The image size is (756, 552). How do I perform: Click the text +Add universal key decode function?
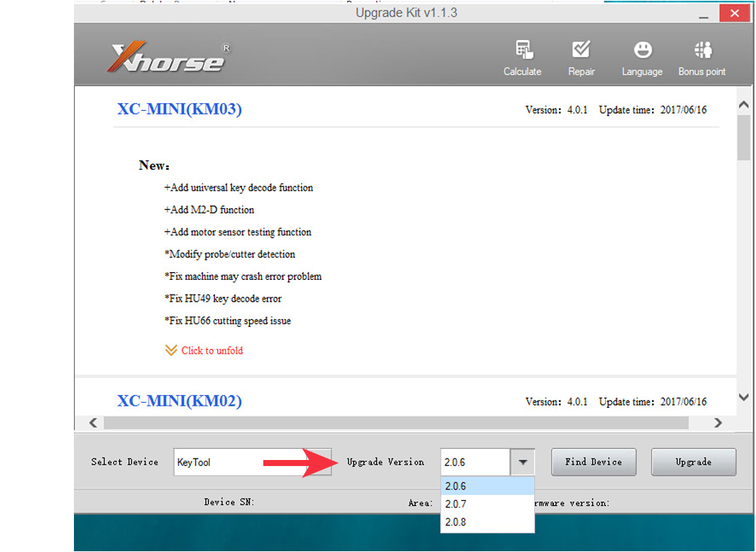click(x=238, y=188)
